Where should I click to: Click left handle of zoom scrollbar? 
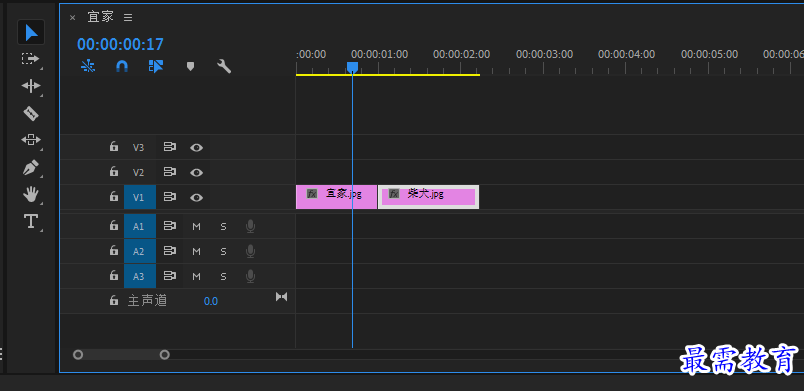click(78, 355)
